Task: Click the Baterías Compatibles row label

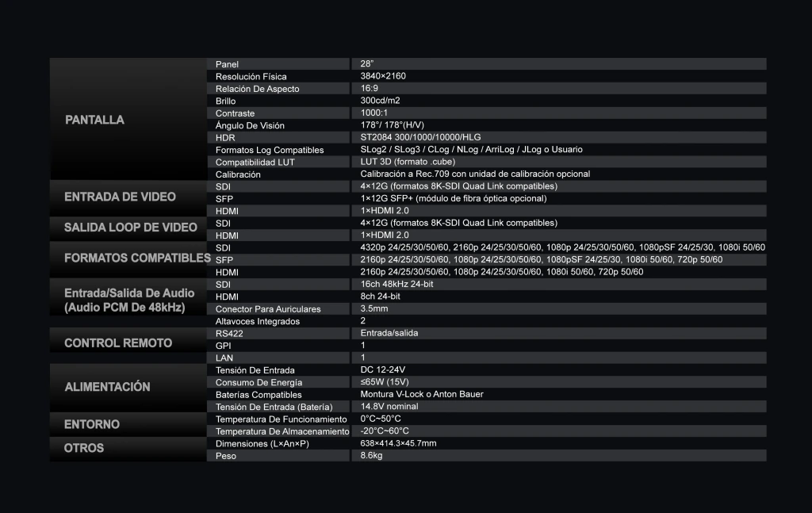Action: tap(259, 394)
